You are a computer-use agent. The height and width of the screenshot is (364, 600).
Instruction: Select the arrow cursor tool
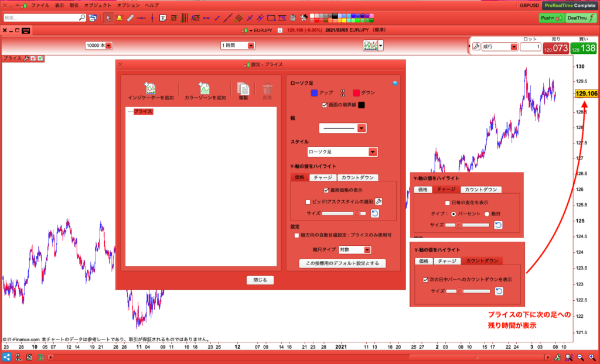pyautogui.click(x=108, y=18)
